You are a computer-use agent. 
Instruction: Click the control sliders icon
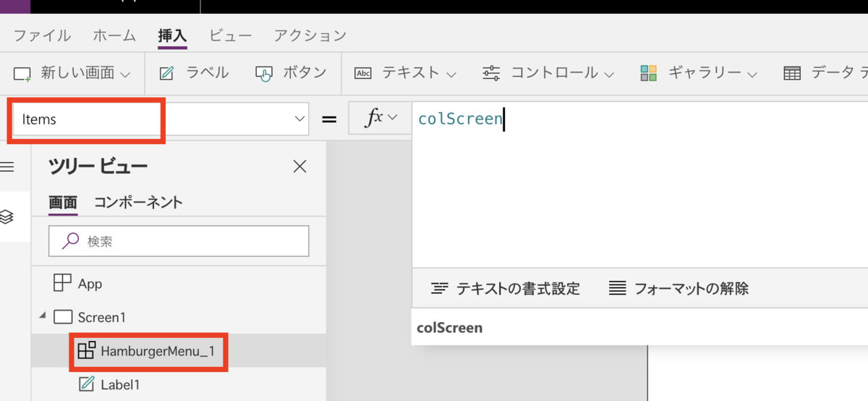click(491, 72)
